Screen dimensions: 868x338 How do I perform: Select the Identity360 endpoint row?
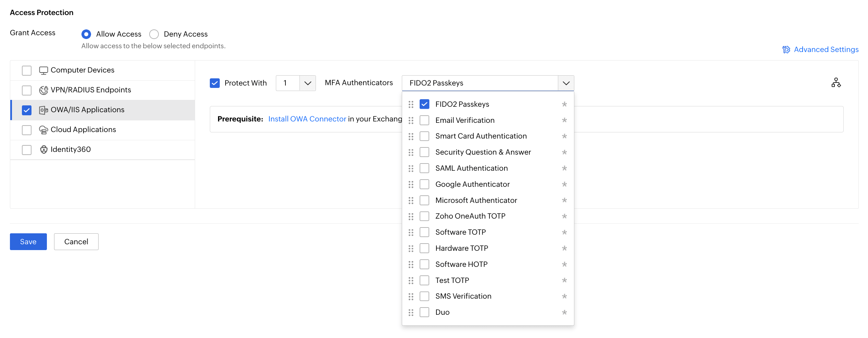tap(103, 150)
